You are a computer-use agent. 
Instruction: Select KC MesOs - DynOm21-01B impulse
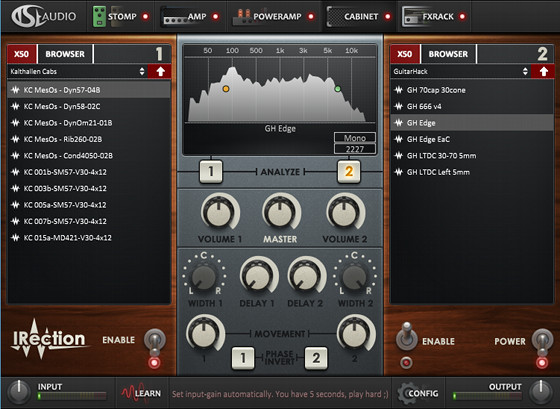coord(89,123)
